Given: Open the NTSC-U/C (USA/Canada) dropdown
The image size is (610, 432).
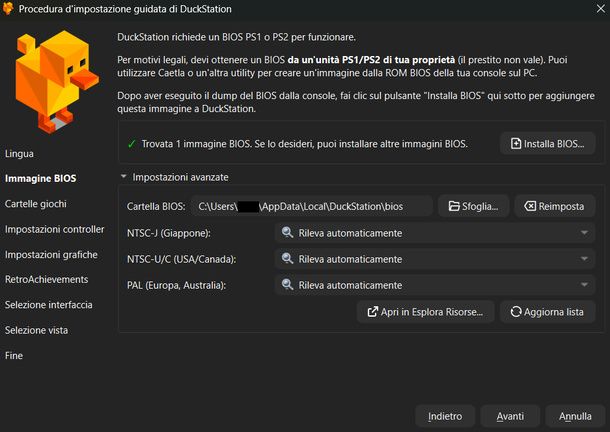Looking at the screenshot, I should pyautogui.click(x=435, y=259).
